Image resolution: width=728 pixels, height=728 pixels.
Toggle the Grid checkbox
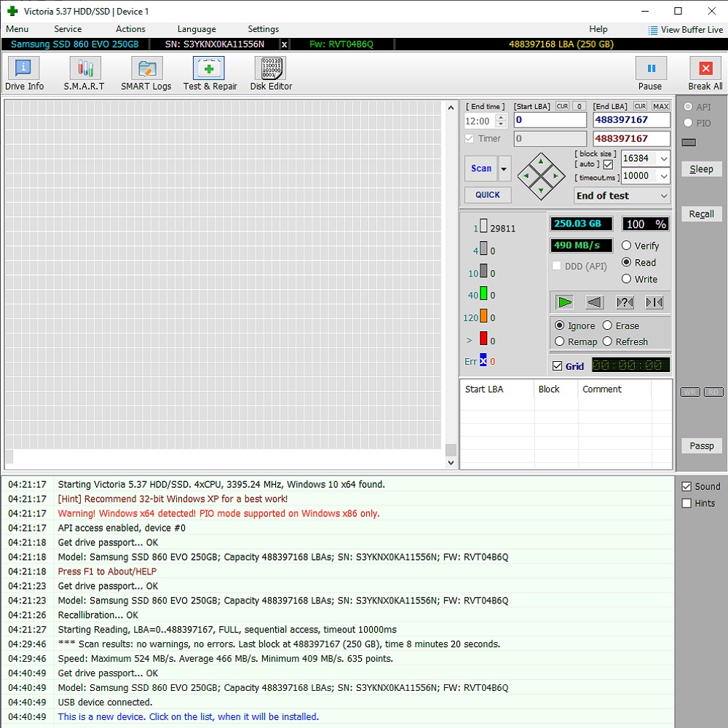coord(558,366)
